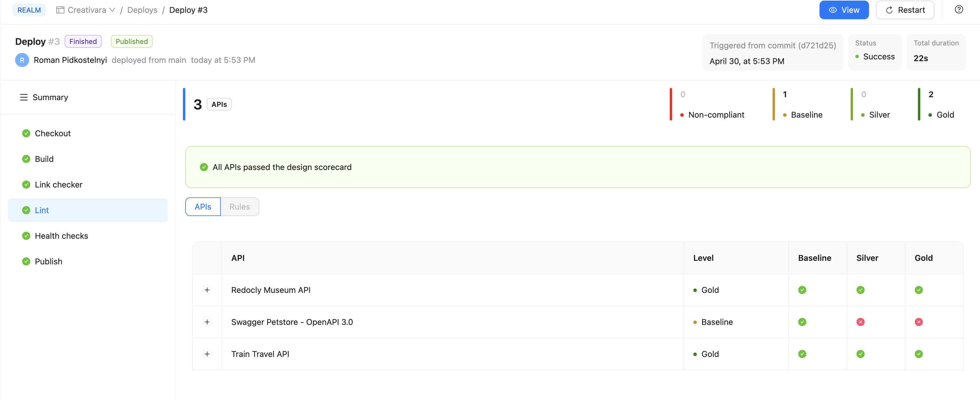Click the Link checker green check icon
Screen dimensions: 980x400
26,184
